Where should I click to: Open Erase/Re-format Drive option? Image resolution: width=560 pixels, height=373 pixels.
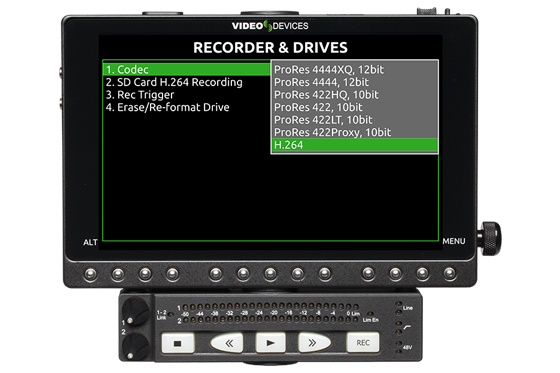click(x=167, y=107)
